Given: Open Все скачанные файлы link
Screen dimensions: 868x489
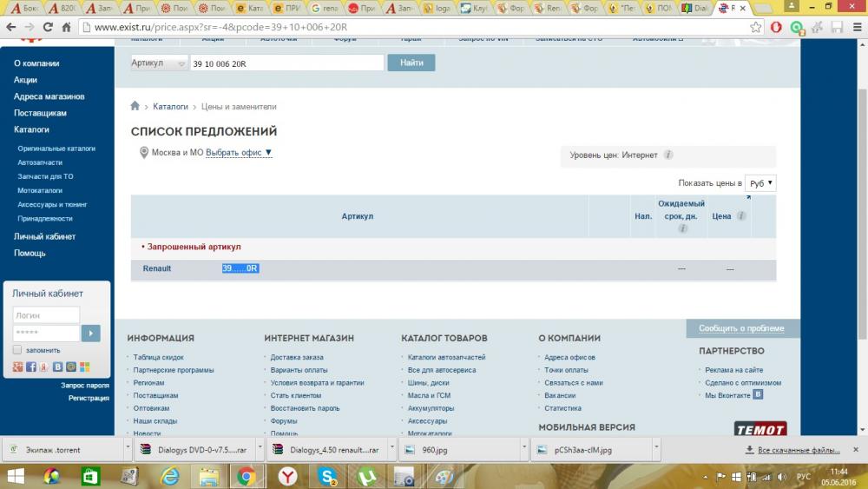Looking at the screenshot, I should pos(799,450).
